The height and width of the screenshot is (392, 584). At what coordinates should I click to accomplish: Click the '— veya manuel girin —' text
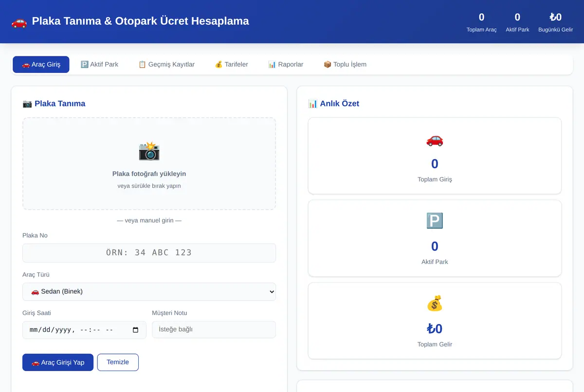tap(149, 220)
